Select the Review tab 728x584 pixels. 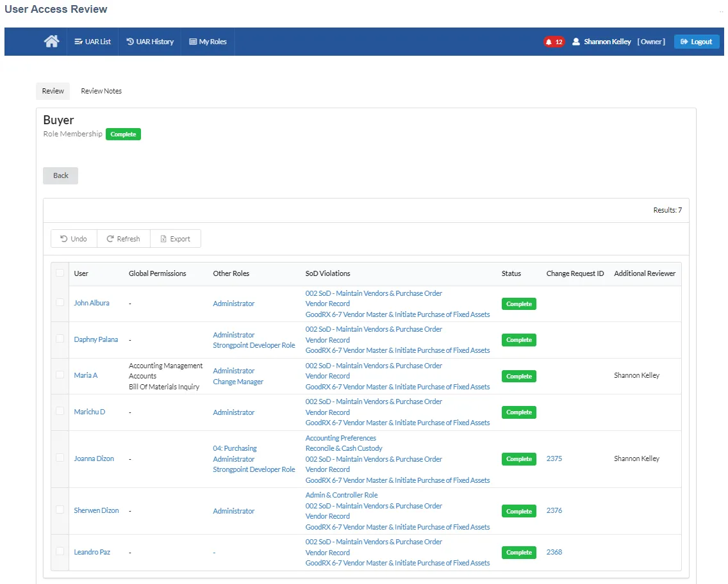(x=53, y=91)
